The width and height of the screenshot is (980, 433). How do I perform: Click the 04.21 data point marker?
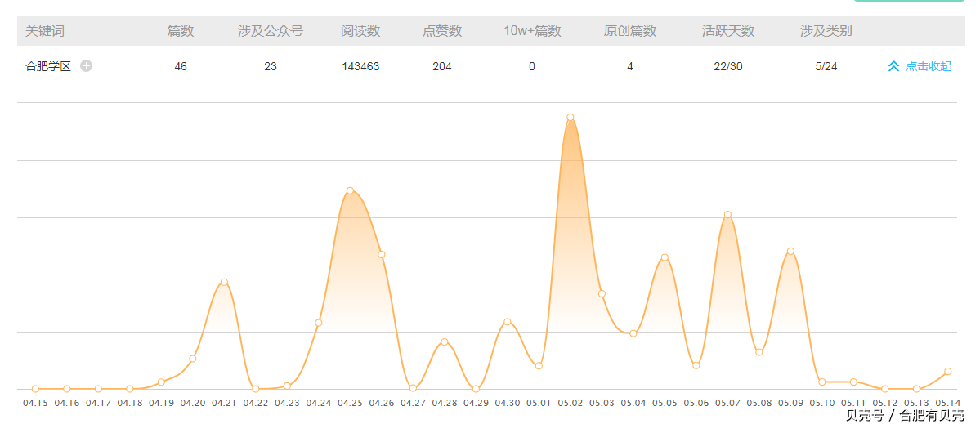(x=224, y=282)
